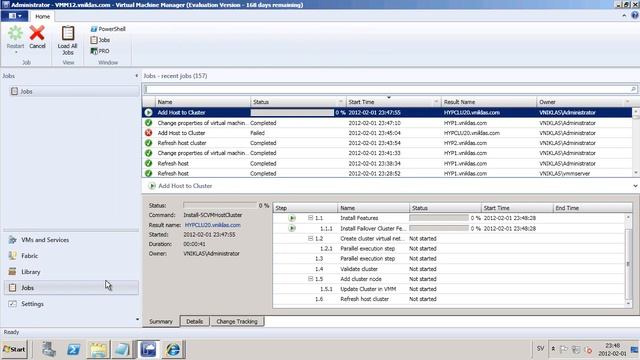Viewport: 640px width, 360px height.
Task: Open the Library workspace
Action: pos(71,272)
